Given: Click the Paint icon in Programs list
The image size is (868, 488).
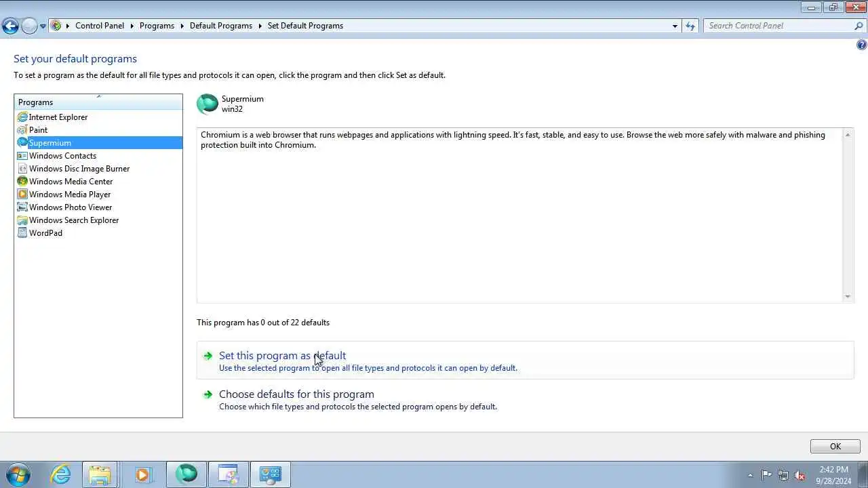Looking at the screenshot, I should pyautogui.click(x=22, y=130).
